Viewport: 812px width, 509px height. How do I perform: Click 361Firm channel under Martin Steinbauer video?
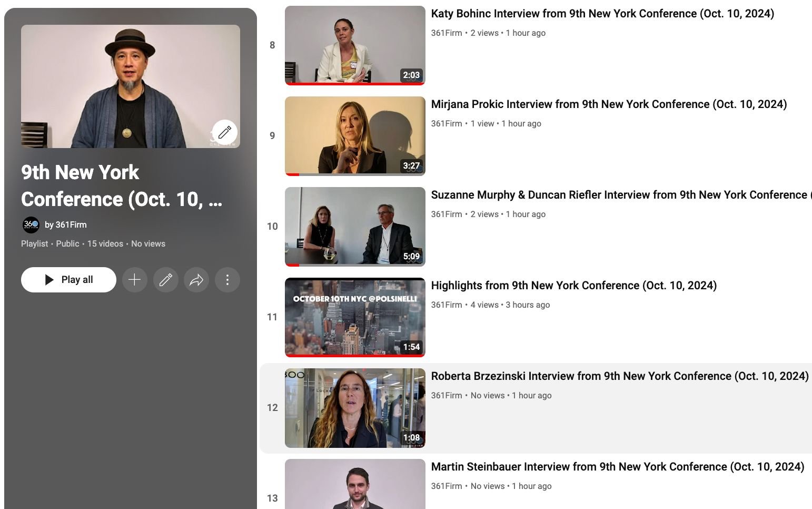(x=447, y=486)
